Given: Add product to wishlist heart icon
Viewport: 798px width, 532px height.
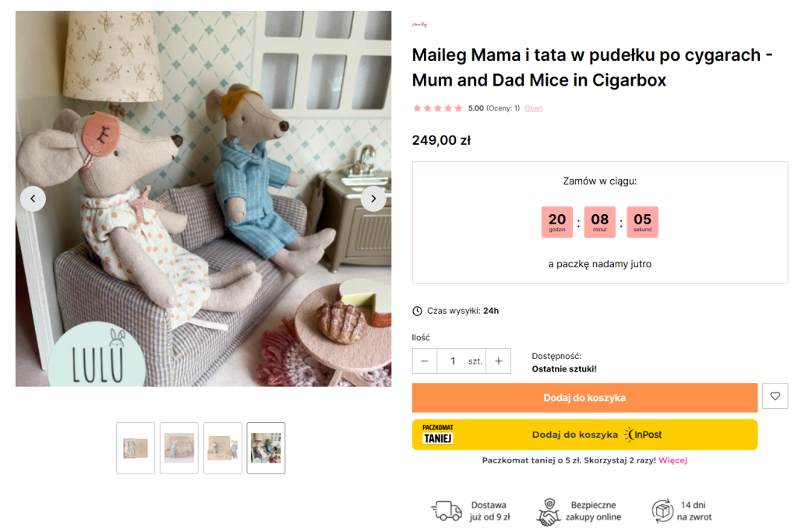Looking at the screenshot, I should (775, 396).
